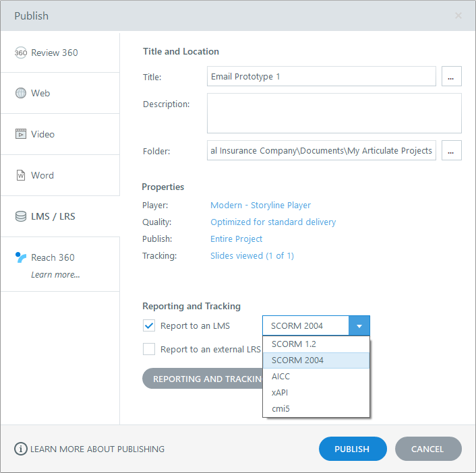Click into the Description text field

click(334, 113)
